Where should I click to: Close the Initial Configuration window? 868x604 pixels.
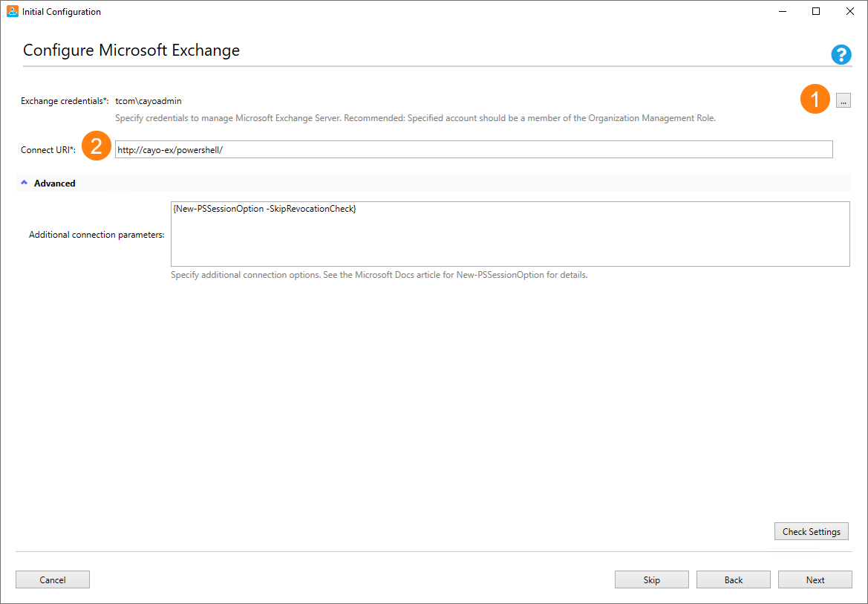[x=849, y=11]
